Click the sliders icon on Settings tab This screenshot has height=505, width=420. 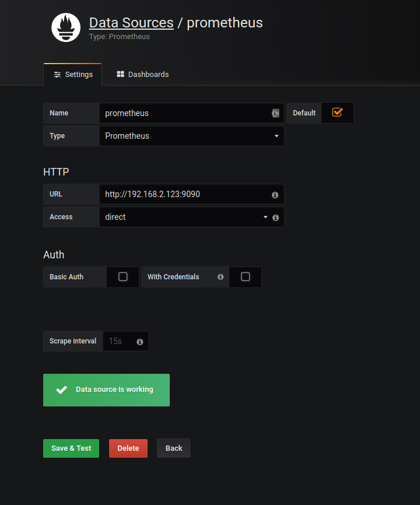coord(57,75)
